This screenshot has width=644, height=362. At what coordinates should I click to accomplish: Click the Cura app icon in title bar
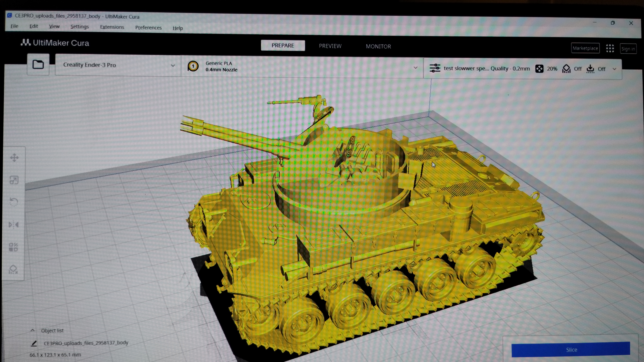(x=9, y=15)
